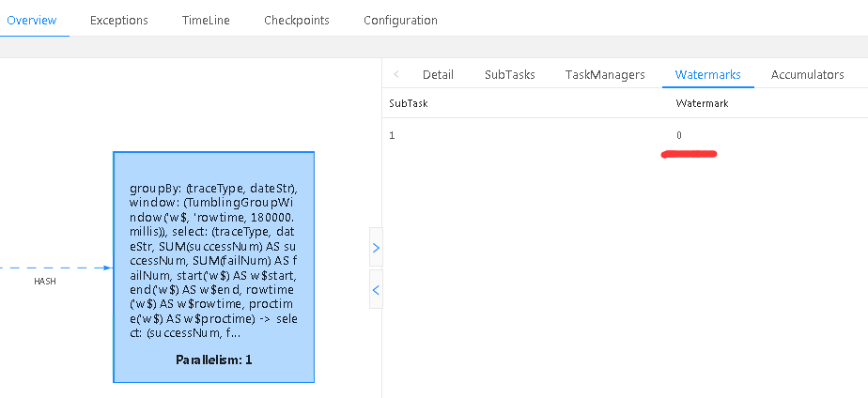Click the HASH edge label
Viewport: 868px width, 398px height.
(x=45, y=281)
